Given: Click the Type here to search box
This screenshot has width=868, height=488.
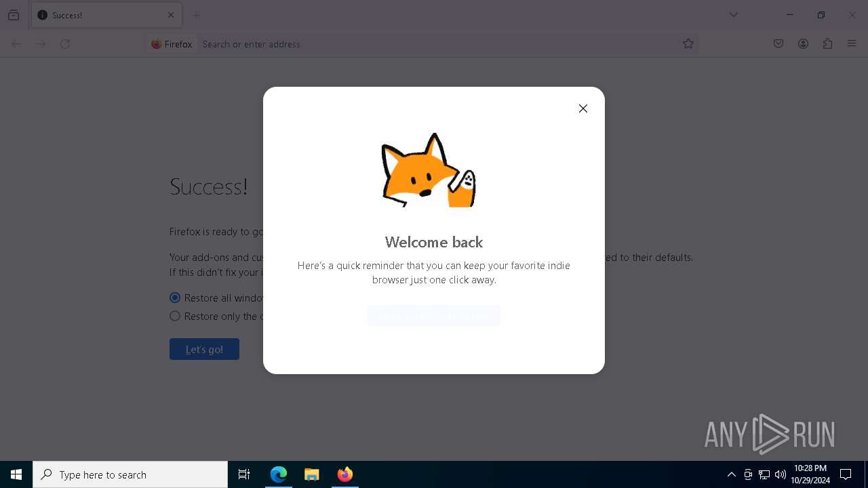Looking at the screenshot, I should point(130,474).
